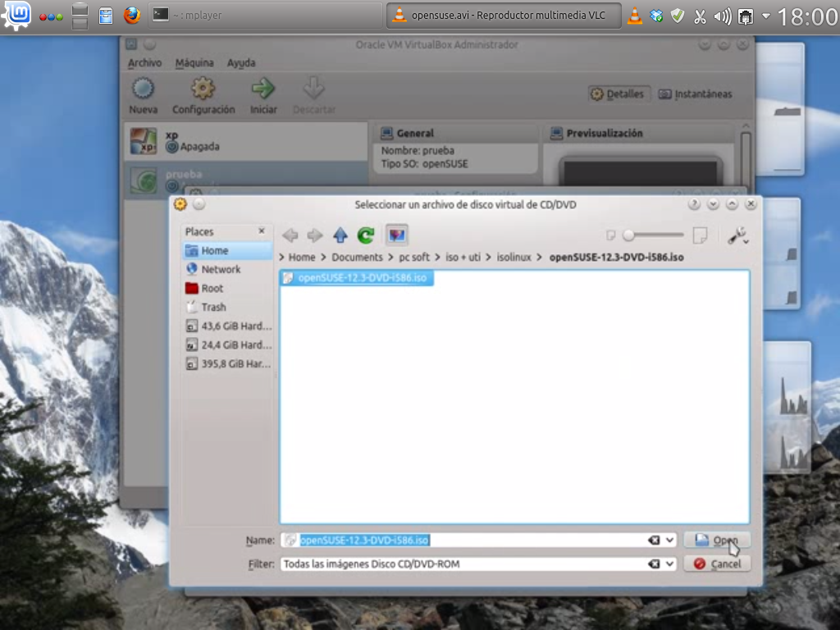This screenshot has width=840, height=630.
Task: Jump to pc soft in the breadcrumb
Action: coord(414,257)
